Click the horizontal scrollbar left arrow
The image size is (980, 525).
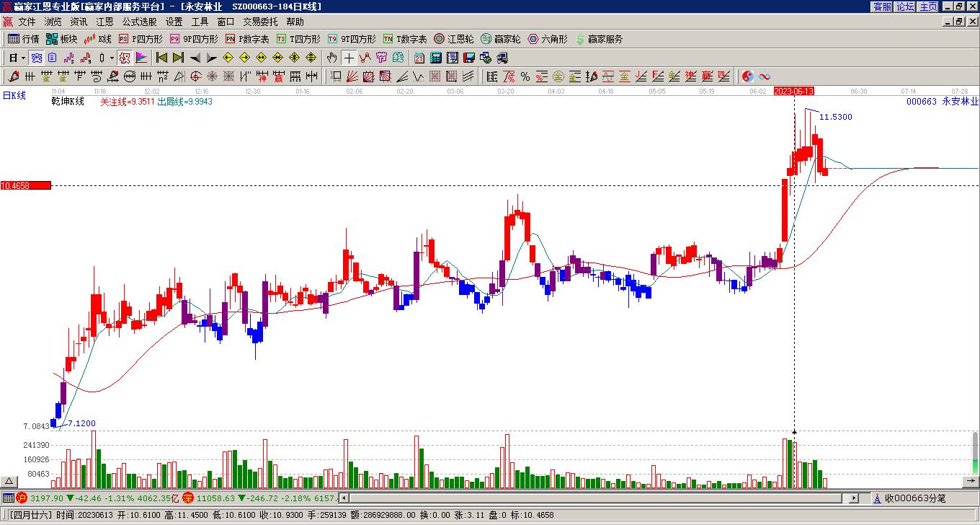click(x=344, y=498)
